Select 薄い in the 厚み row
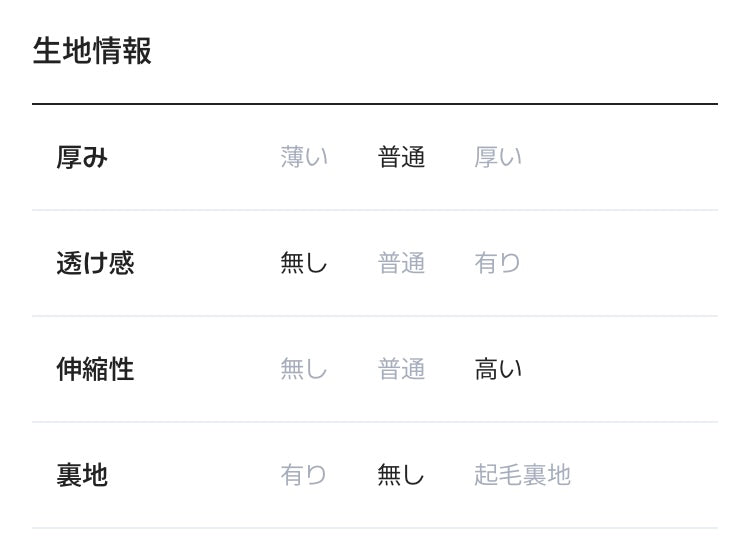This screenshot has height=556, width=750. click(304, 158)
